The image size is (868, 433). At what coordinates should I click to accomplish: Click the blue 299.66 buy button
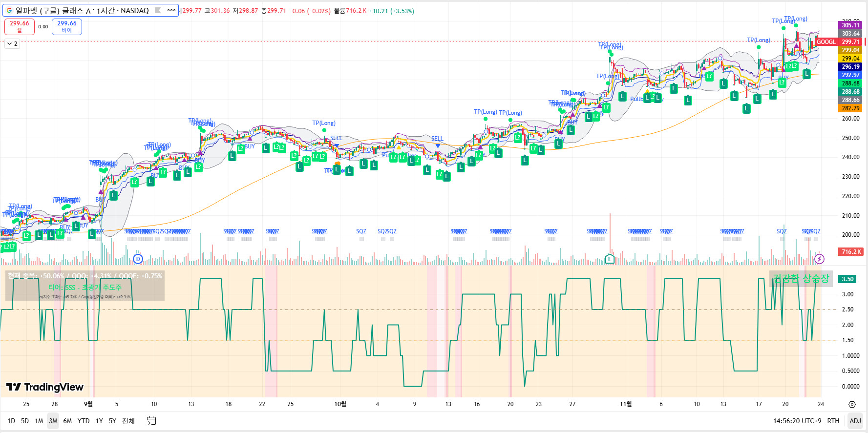67,26
